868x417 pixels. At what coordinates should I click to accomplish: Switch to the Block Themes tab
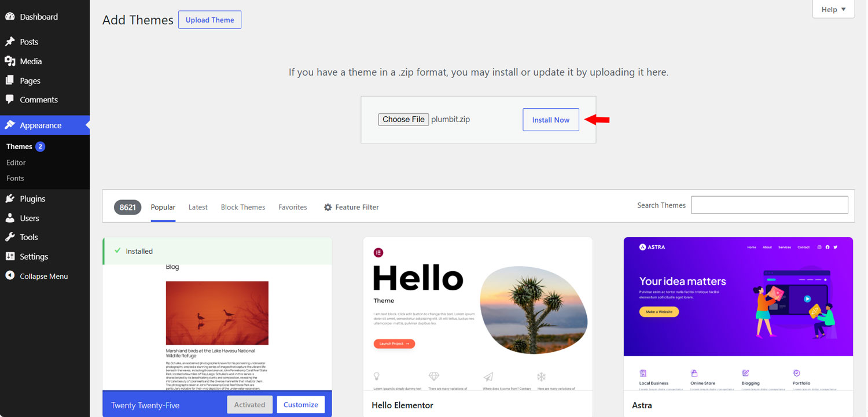coord(243,207)
